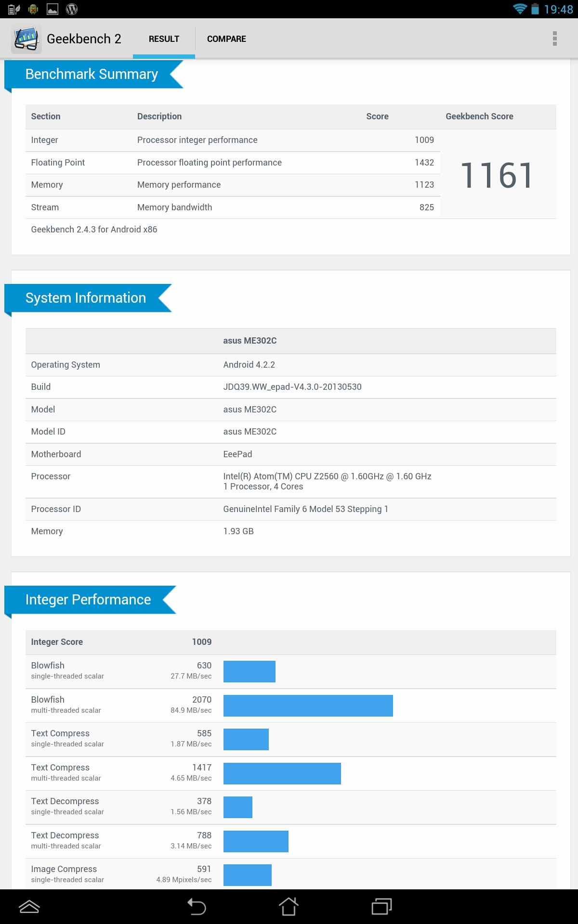Open the recent apps overview icon

tap(381, 907)
